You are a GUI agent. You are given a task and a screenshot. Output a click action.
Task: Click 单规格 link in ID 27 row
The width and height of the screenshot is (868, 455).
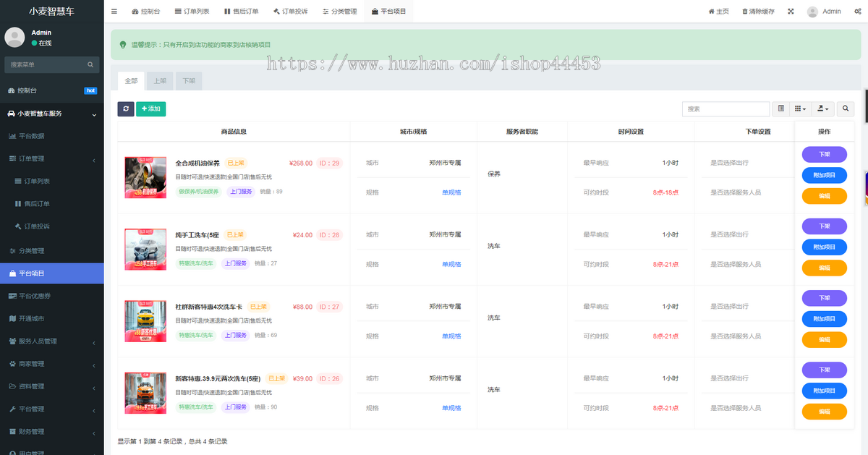[x=451, y=336]
